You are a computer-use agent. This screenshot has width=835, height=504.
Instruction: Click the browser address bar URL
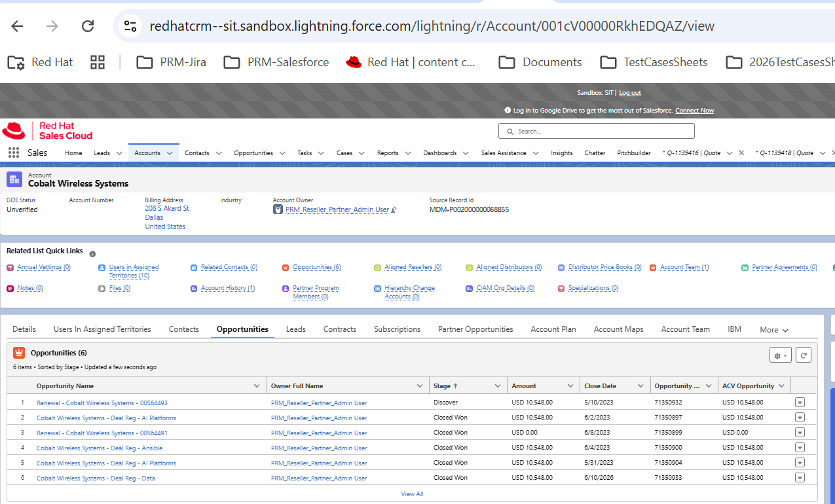coord(432,26)
